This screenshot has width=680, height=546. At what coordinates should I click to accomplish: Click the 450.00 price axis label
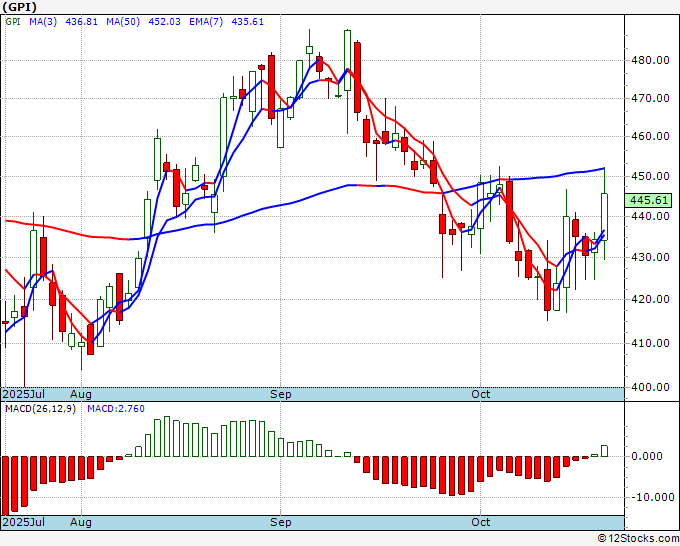click(650, 176)
